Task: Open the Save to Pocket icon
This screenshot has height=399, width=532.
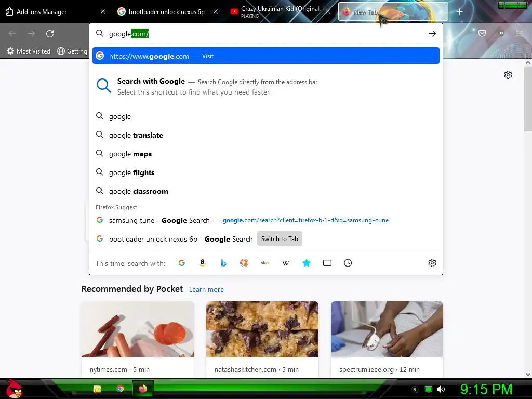Action: point(482,33)
